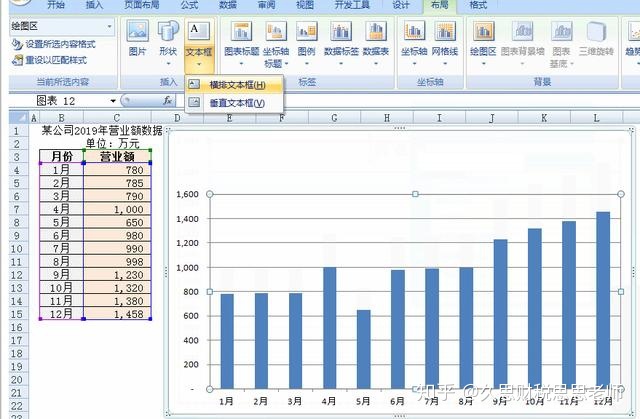Switch to the 审阅 (Review) tab
Image resolution: width=640 pixels, height=419 pixels.
[266, 5]
